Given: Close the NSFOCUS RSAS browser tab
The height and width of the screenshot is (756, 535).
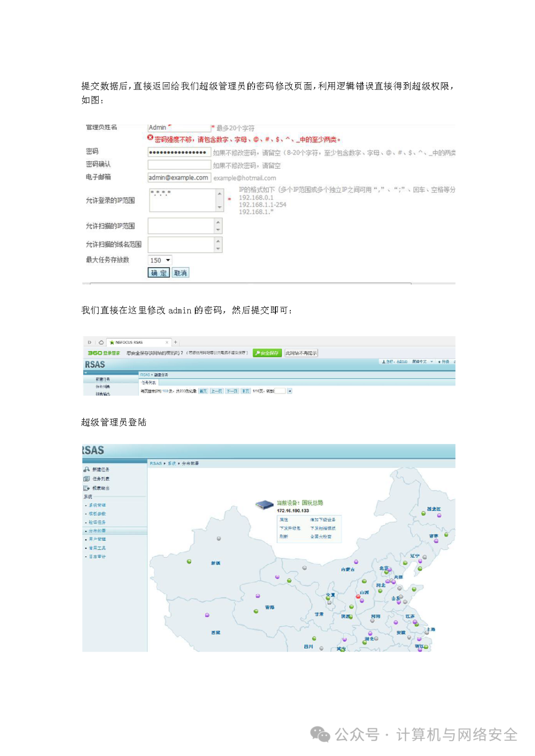Looking at the screenshot, I should (x=167, y=342).
